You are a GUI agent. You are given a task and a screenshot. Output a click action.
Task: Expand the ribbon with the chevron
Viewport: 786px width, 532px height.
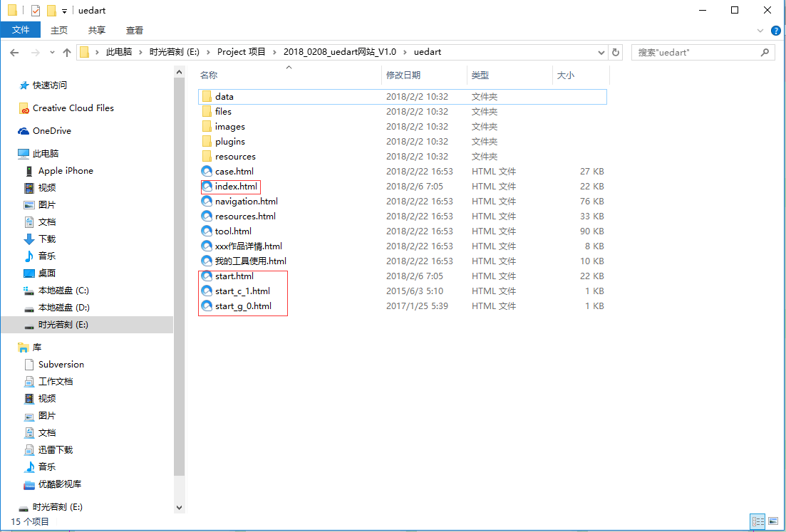pos(760,30)
